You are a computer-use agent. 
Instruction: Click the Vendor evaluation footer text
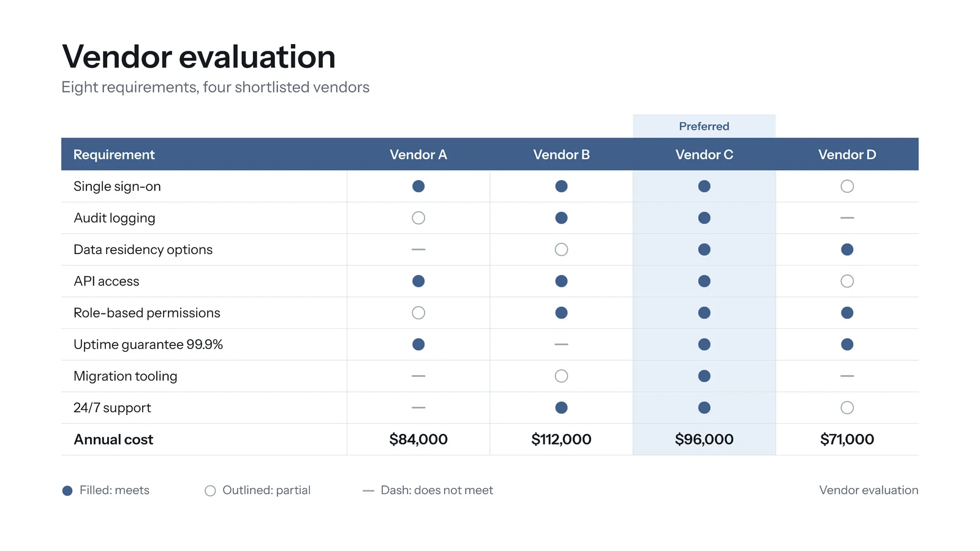(x=869, y=490)
